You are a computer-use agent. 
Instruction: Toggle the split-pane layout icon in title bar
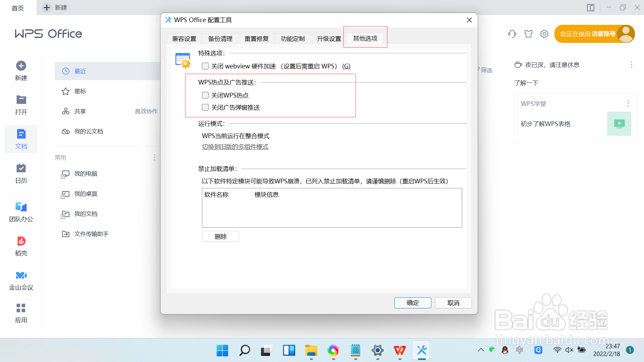[x=591, y=7]
